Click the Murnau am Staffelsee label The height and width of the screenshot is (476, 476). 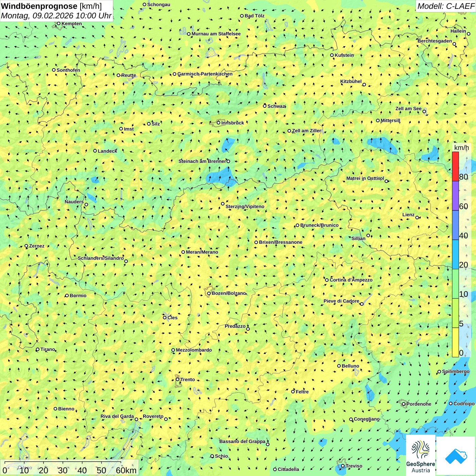click(x=216, y=34)
